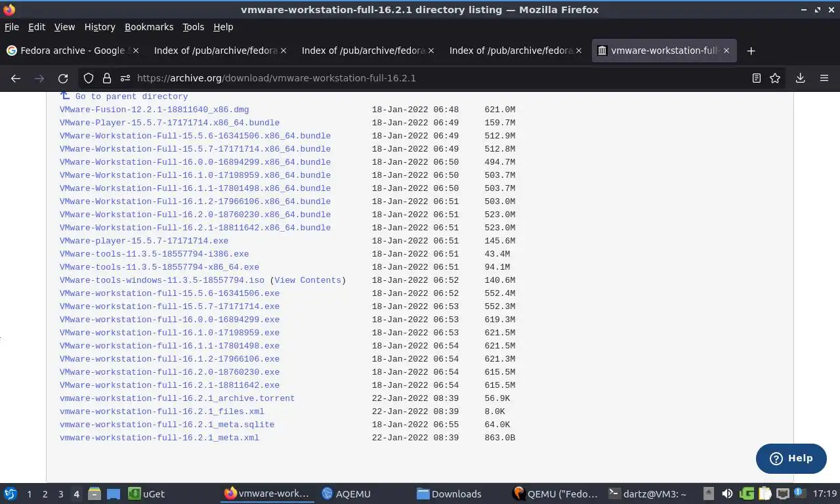The height and width of the screenshot is (504, 840).
Task: Open the VMware-tools-windows-11.3.5-18557794.iso link
Action: (x=161, y=280)
